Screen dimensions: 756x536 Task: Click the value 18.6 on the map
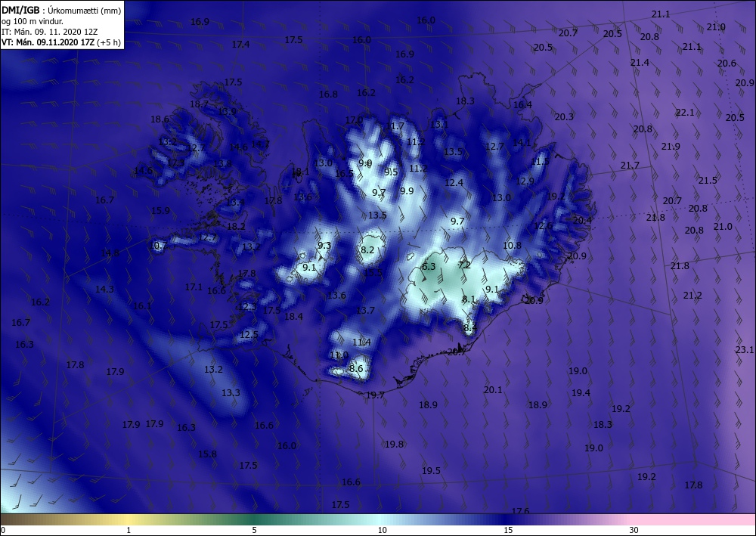coord(160,119)
